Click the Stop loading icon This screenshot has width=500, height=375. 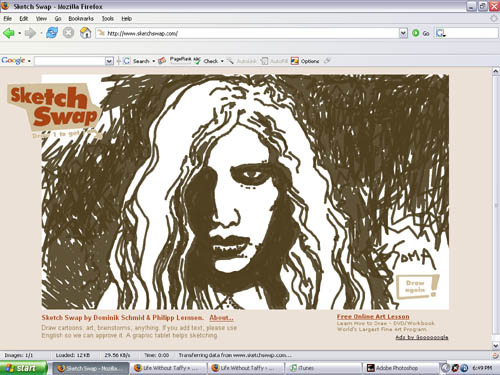point(68,33)
